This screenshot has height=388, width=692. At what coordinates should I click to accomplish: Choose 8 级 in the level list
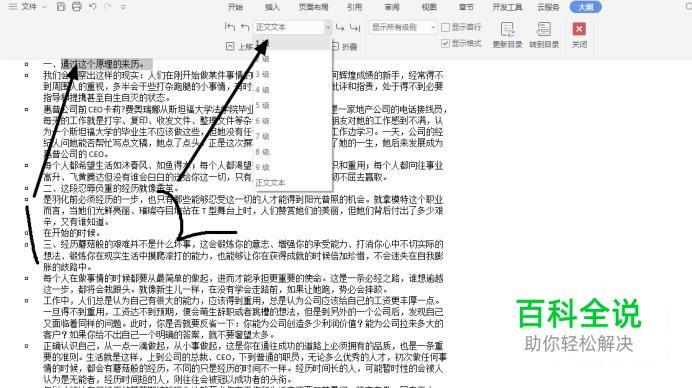(292, 152)
